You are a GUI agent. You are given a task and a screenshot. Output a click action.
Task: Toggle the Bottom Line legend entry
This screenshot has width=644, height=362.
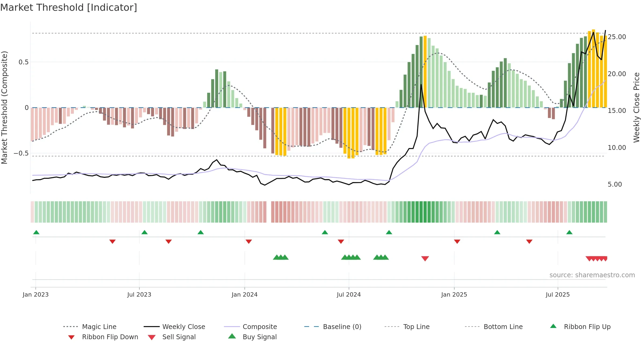click(x=494, y=327)
